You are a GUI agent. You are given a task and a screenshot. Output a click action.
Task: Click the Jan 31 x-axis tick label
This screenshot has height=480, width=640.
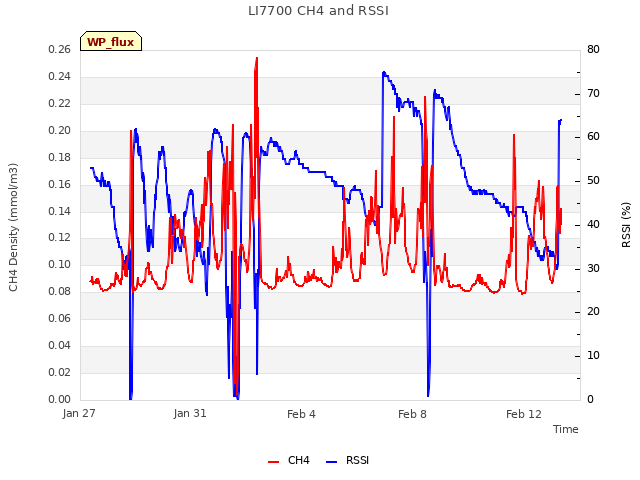tap(190, 413)
